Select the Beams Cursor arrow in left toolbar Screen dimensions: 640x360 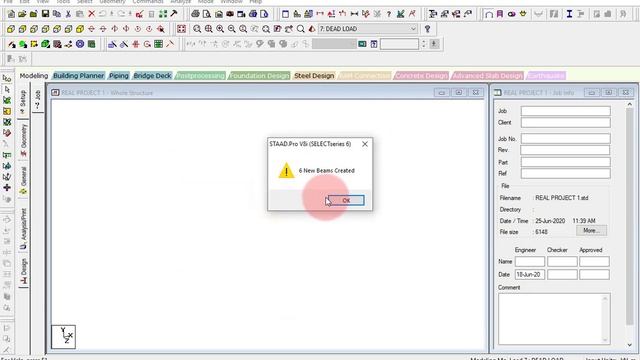[x=7, y=89]
